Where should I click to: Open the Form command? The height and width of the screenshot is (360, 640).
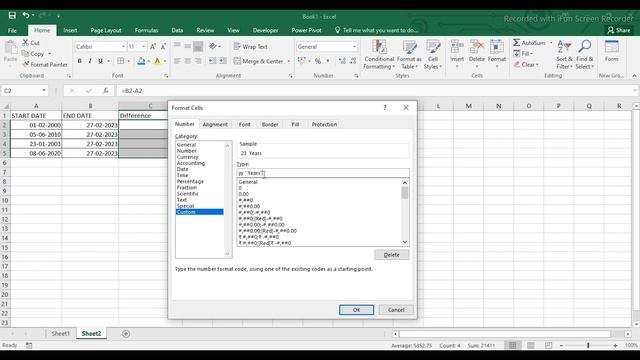pos(611,51)
